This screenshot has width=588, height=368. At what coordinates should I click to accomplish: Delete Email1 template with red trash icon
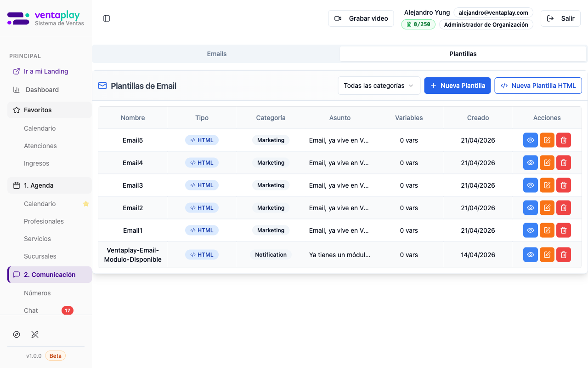point(563,230)
